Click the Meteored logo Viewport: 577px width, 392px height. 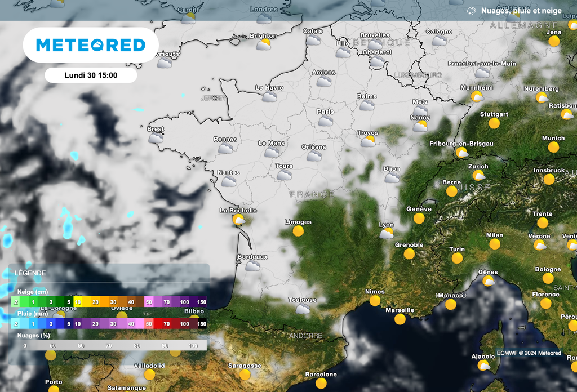tap(91, 45)
